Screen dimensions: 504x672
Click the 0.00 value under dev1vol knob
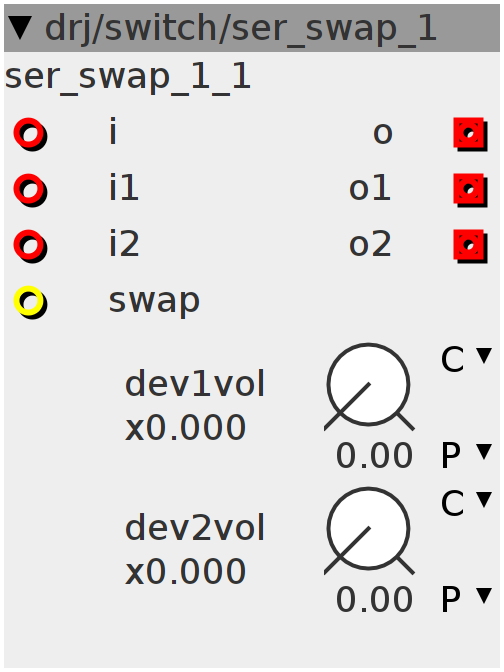pos(374,456)
